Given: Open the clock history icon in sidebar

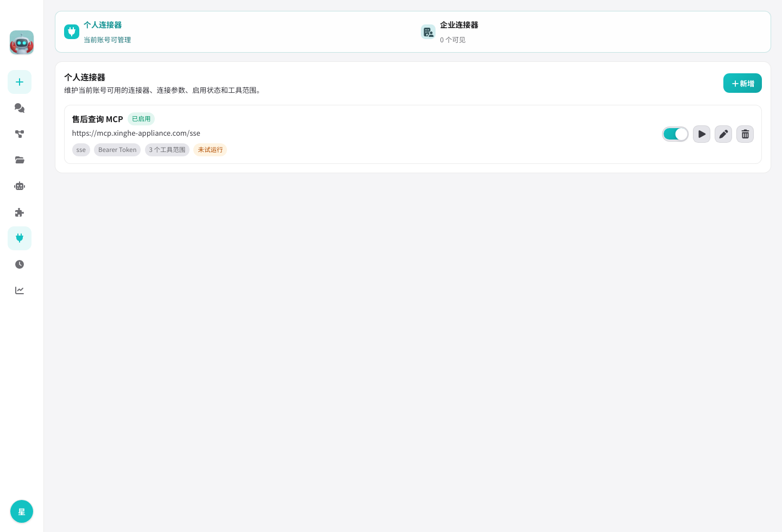Looking at the screenshot, I should (20, 264).
